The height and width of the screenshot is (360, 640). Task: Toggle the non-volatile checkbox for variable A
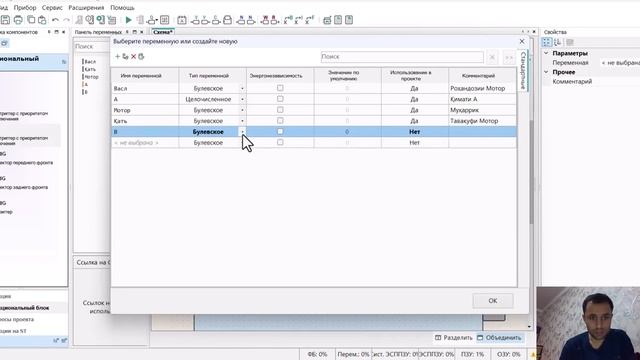pos(280,99)
